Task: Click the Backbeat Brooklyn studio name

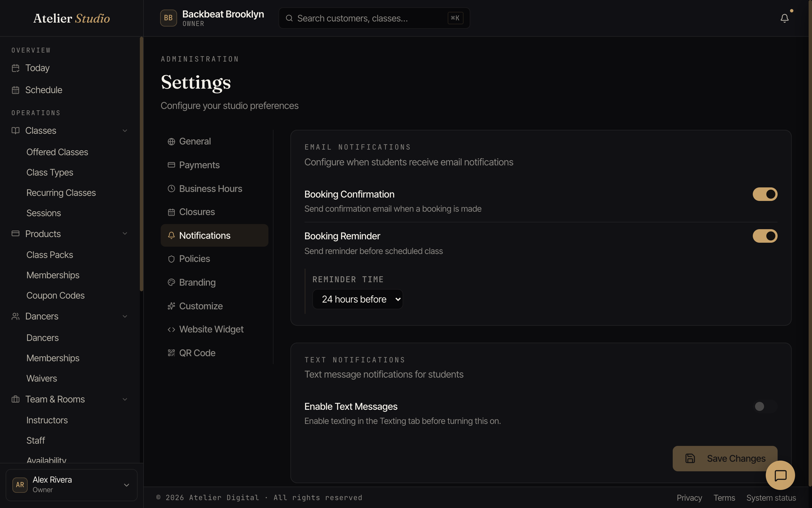Action: click(x=223, y=14)
